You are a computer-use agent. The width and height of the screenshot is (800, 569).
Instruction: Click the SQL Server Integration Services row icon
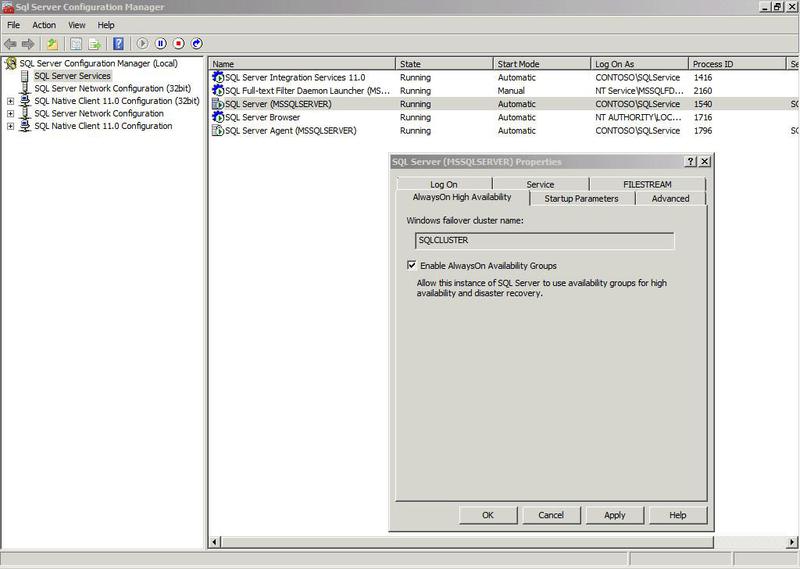[x=218, y=78]
